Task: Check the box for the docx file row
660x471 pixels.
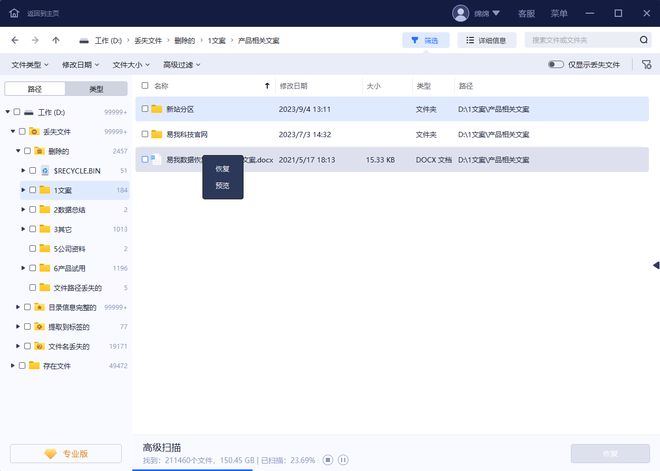Action: [145, 159]
